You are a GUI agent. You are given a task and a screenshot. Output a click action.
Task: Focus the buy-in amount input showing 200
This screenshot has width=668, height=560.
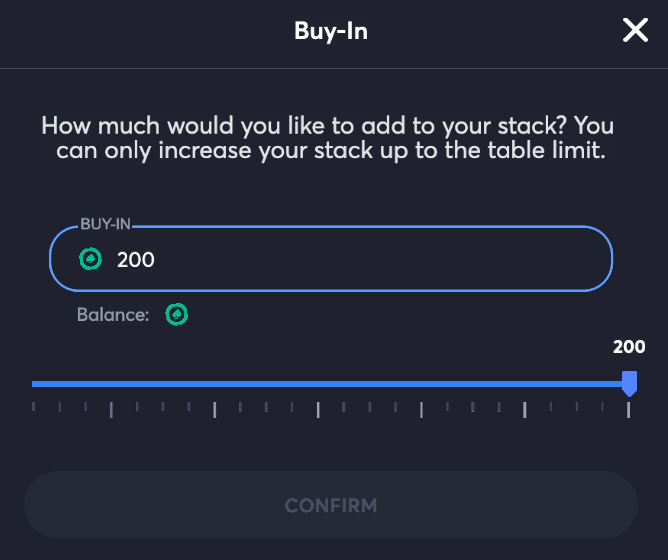coord(350,259)
